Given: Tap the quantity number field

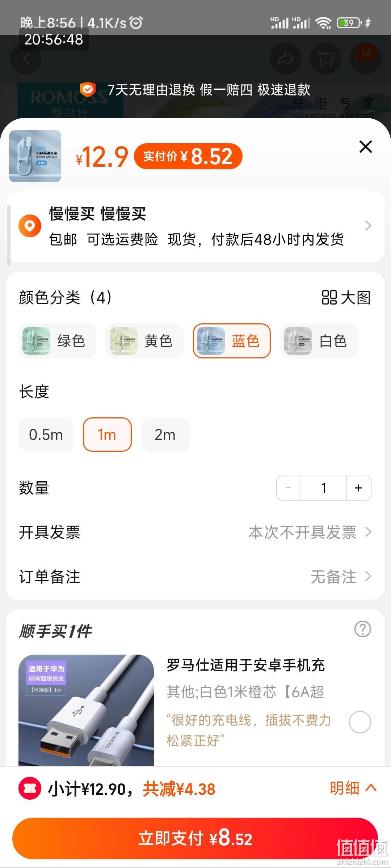Looking at the screenshot, I should click(x=324, y=488).
